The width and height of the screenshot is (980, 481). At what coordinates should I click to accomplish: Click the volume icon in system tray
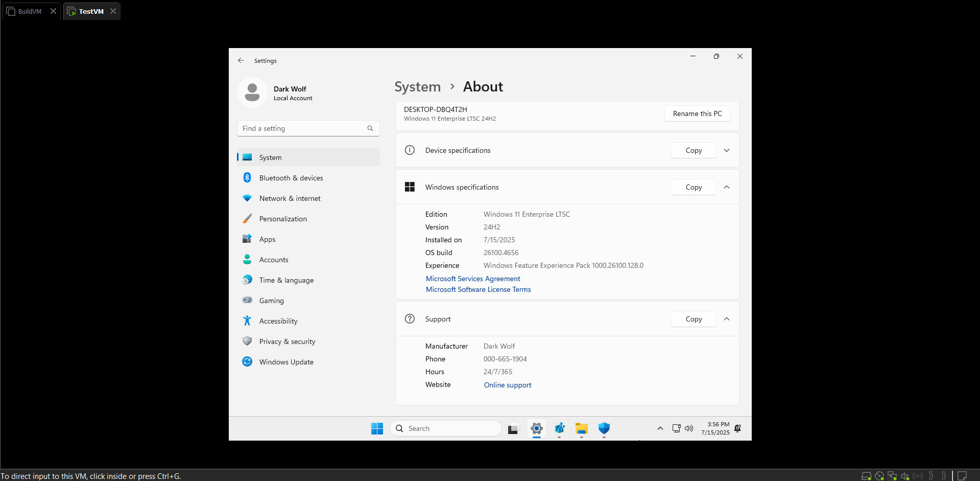(x=689, y=428)
